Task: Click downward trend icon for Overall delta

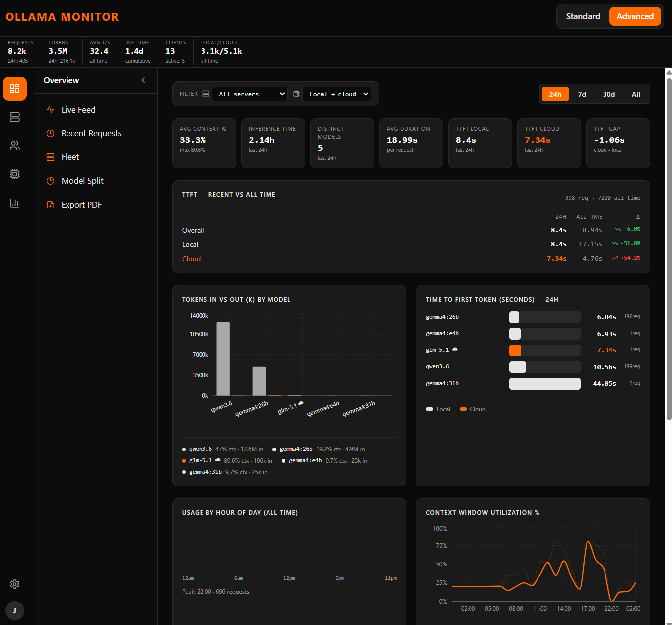Action: coord(618,229)
